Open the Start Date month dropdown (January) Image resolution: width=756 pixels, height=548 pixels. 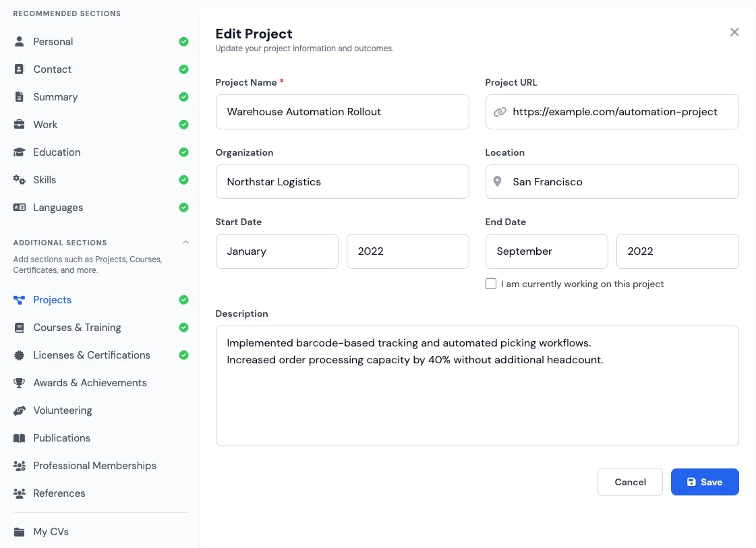277,251
